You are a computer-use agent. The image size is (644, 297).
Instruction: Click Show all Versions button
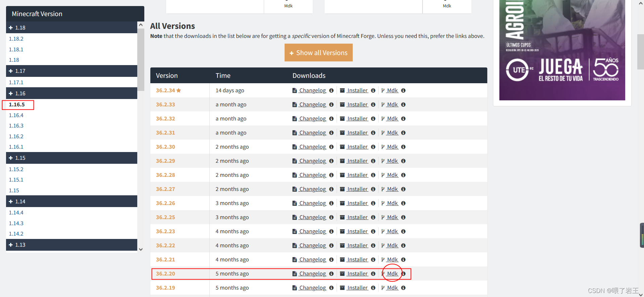point(318,53)
